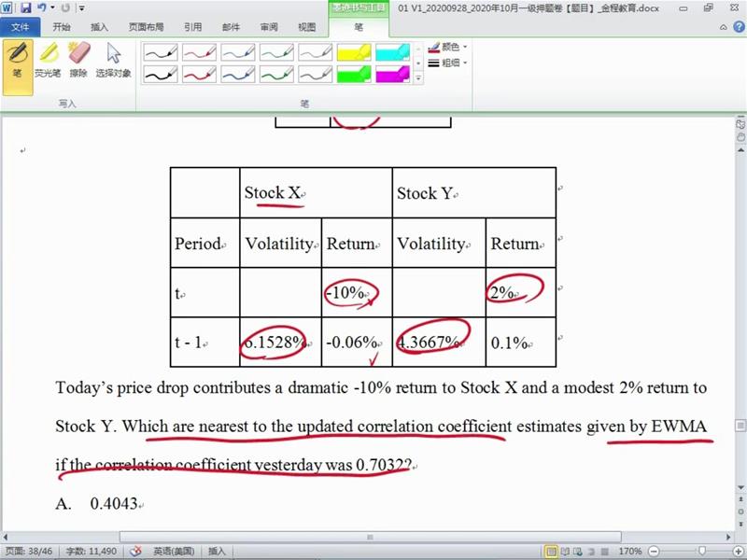The height and width of the screenshot is (560, 747).
Task: Open the undo history dropdown arrow
Action: tap(52, 7)
